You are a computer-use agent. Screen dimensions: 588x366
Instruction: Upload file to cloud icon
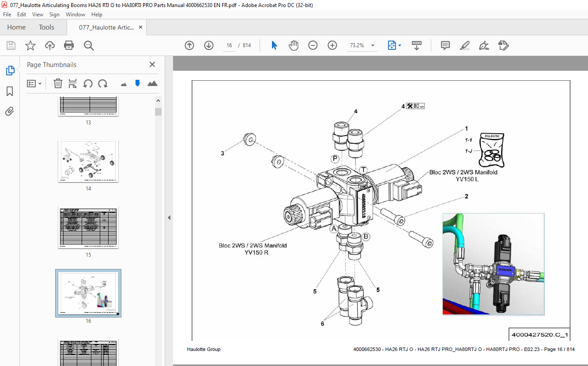50,45
